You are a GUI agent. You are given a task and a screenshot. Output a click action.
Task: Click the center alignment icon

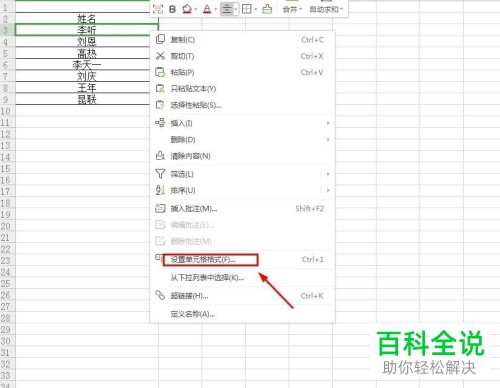(x=227, y=9)
